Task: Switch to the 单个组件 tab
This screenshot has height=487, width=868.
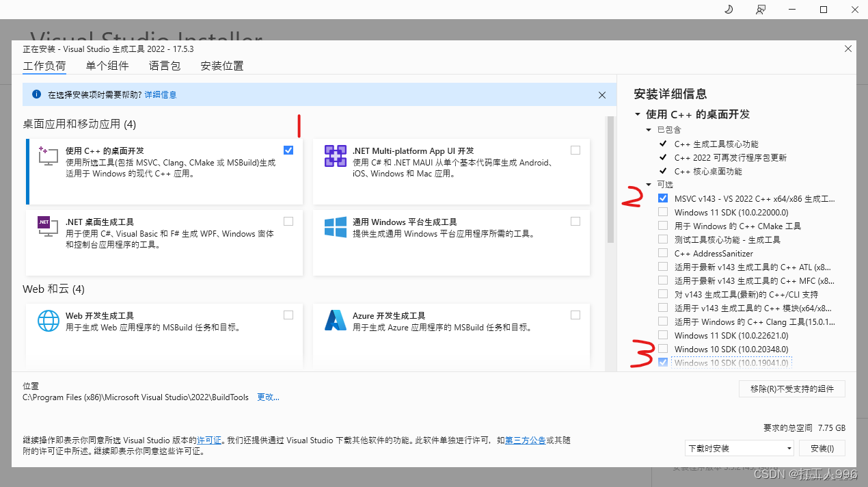Action: tap(107, 66)
